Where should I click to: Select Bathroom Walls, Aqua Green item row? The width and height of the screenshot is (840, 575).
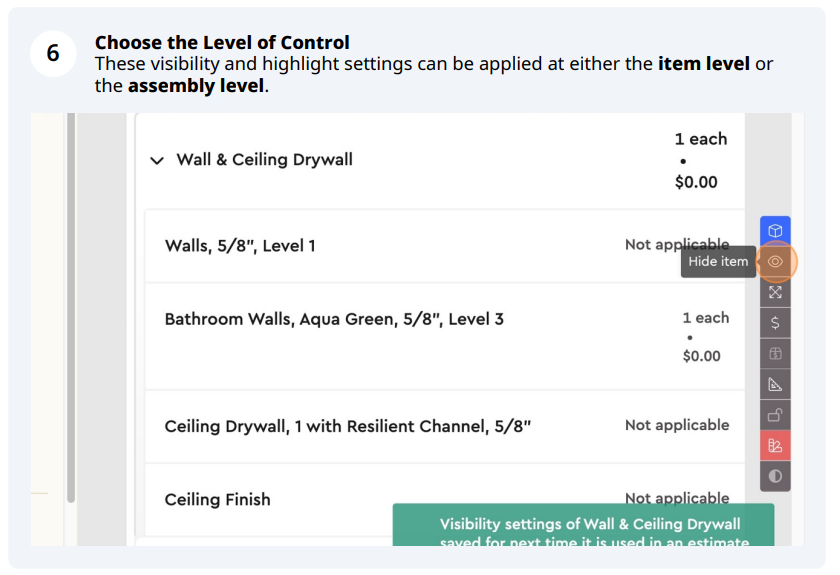[x=445, y=337]
